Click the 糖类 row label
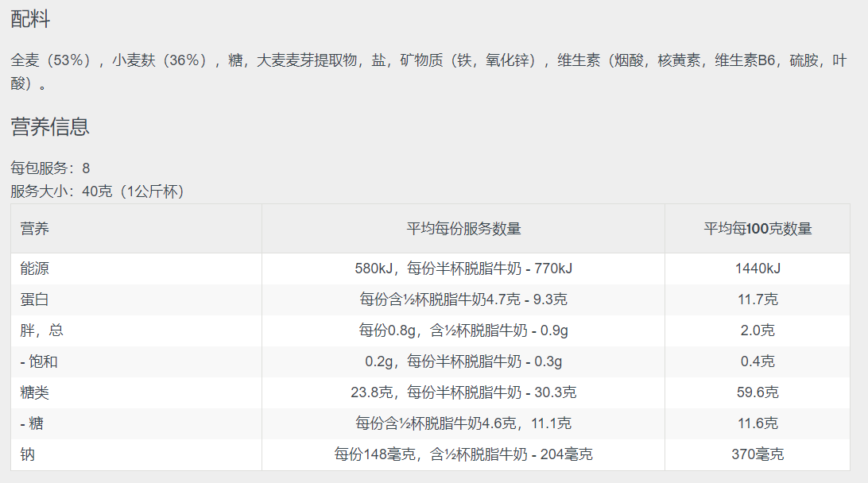The height and width of the screenshot is (483, 868). [x=35, y=392]
